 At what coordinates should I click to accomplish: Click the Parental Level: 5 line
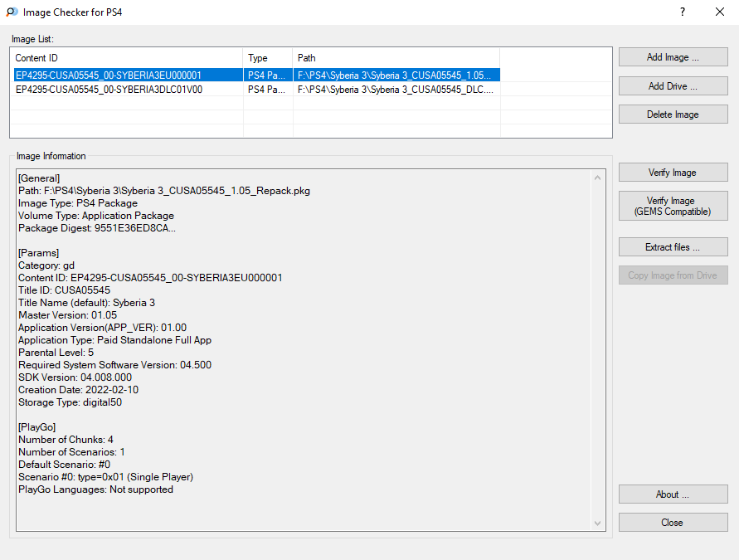(56, 353)
